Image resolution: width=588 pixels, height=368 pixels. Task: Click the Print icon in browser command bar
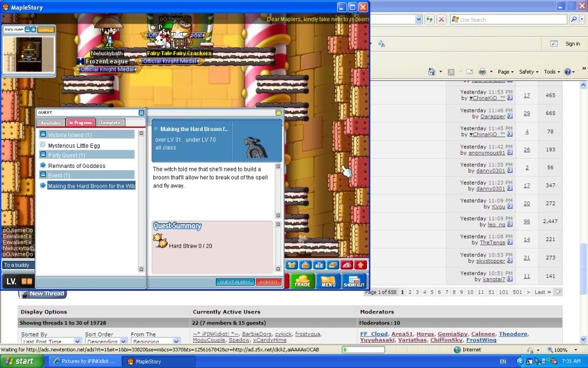(x=482, y=72)
